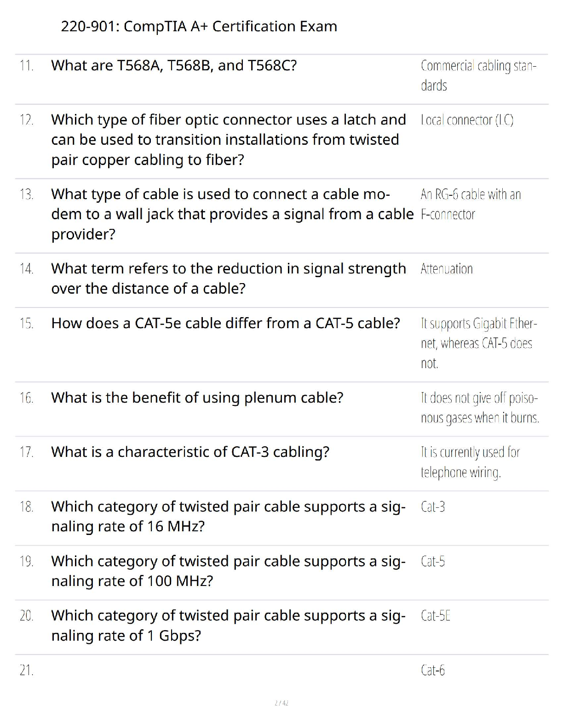The height and width of the screenshot is (728, 563).
Task: Select the "Local connector (LC)" answer
Action: pos(467,120)
